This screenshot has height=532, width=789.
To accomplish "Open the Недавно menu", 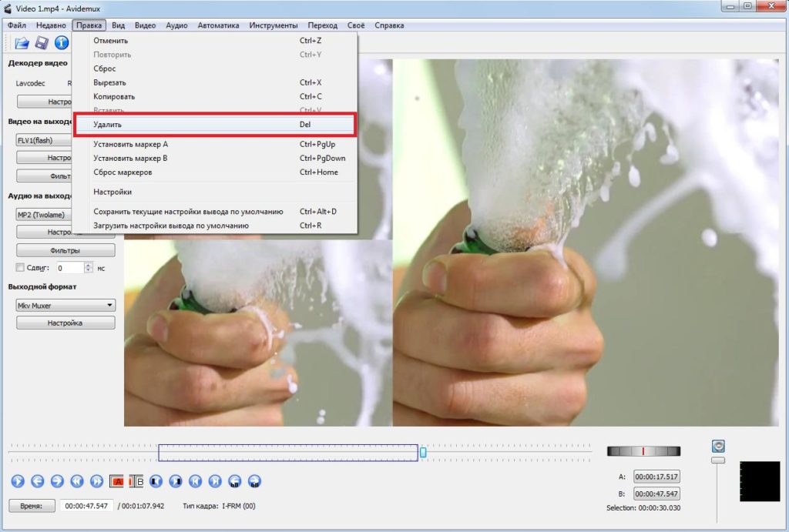I will [51, 25].
